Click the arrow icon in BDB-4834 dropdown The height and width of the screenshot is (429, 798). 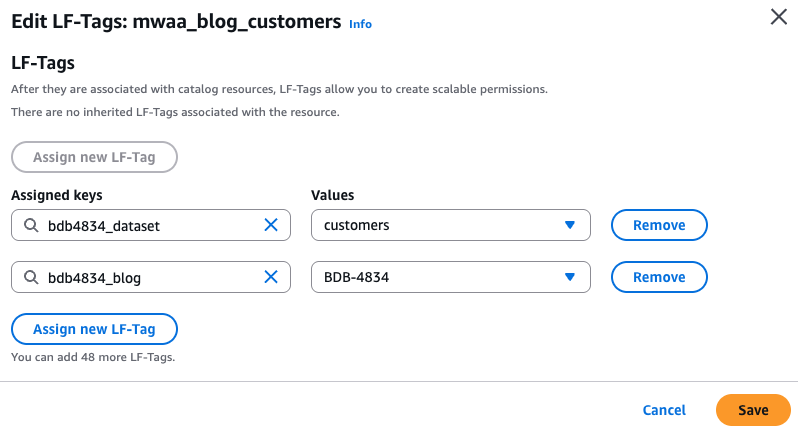[x=570, y=277]
